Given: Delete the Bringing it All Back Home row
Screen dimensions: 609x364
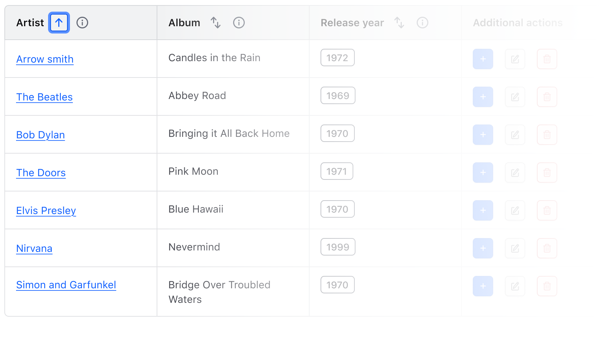Looking at the screenshot, I should click(547, 135).
